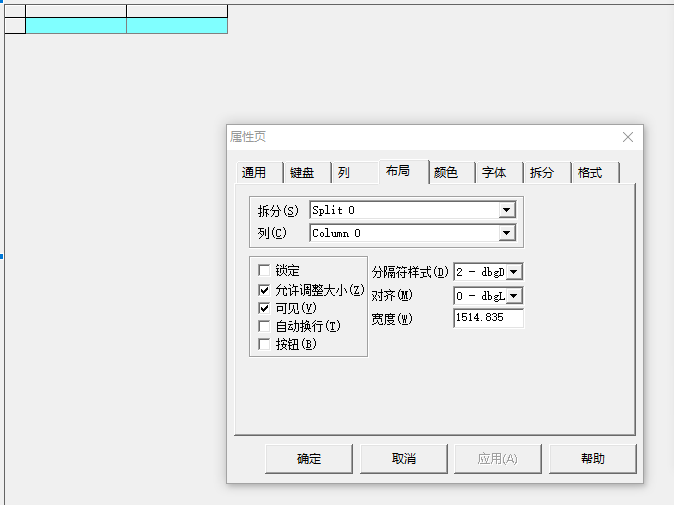Open the 对齐(M) alignment dropdown
The height and width of the screenshot is (505, 674).
514,296
